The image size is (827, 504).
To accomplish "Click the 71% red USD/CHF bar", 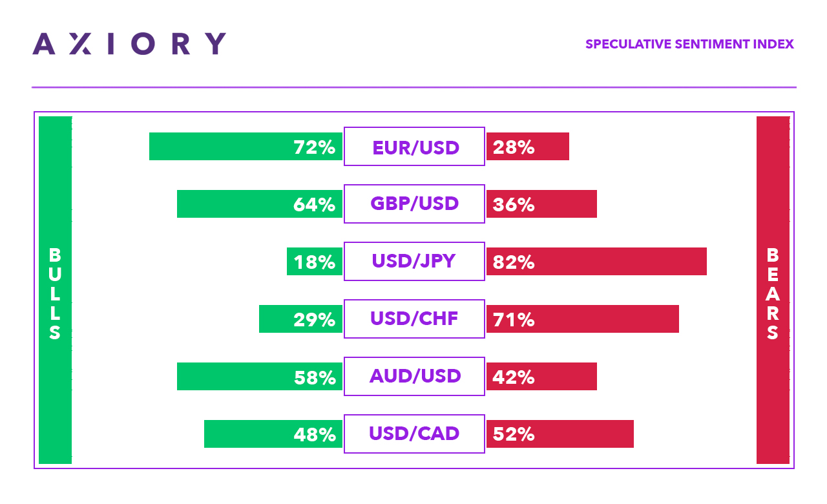I will click(x=583, y=319).
